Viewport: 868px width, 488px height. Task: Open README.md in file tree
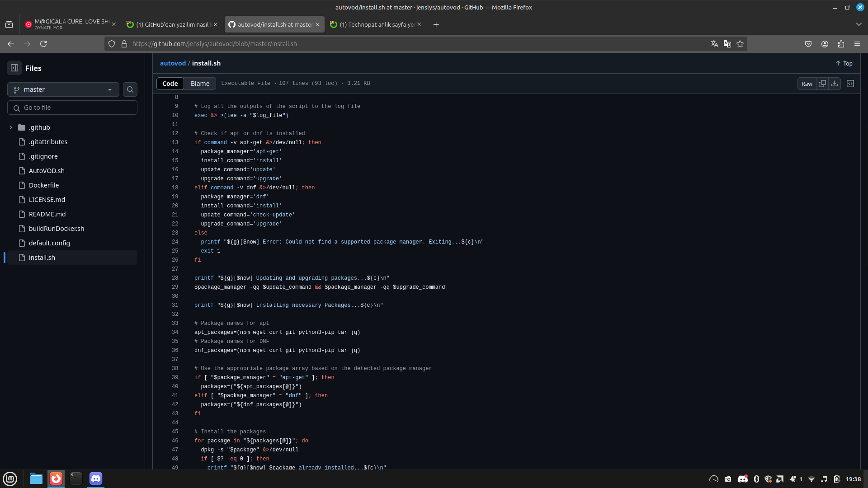(x=47, y=214)
